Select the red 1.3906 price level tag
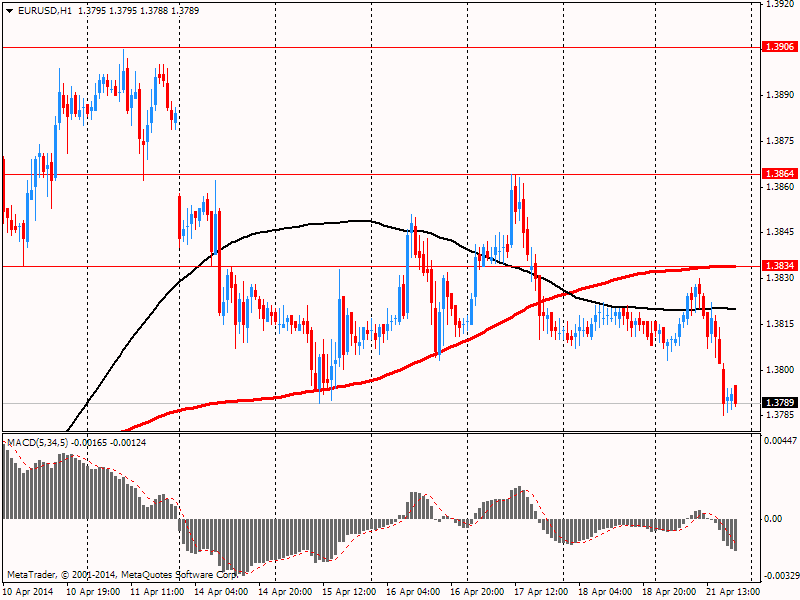This screenshot has height=600, width=800. point(779,47)
